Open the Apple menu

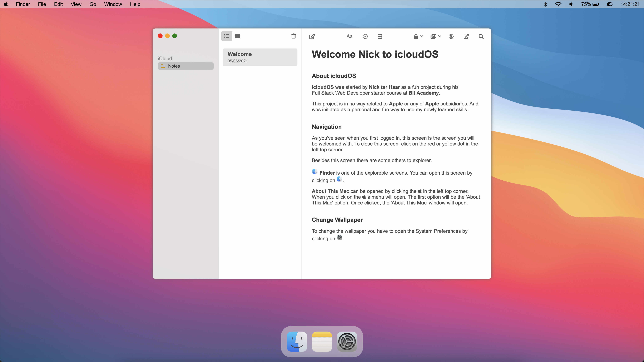click(x=6, y=4)
